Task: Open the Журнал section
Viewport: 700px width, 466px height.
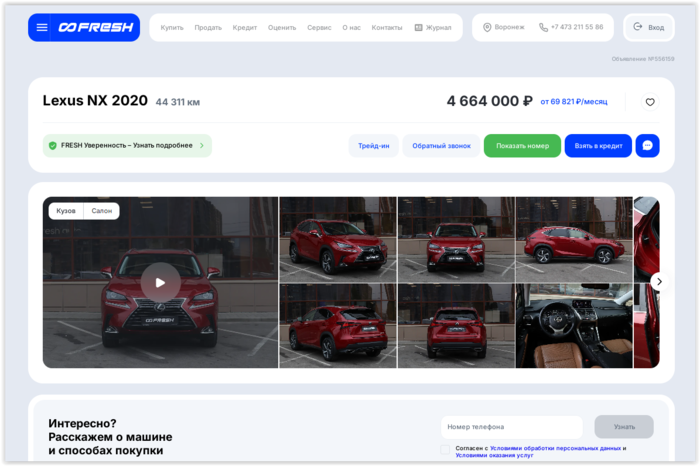Action: tap(433, 28)
